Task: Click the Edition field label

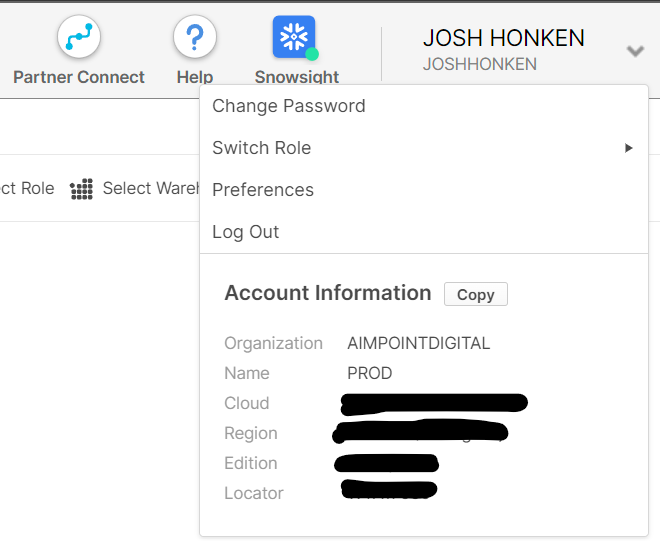Action: point(251,464)
